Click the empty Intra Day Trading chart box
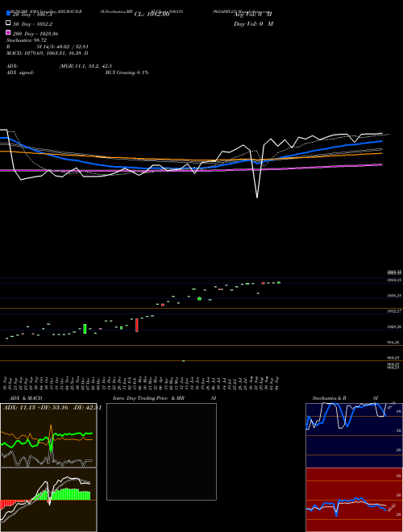The image size is (403, 532). pos(161,451)
